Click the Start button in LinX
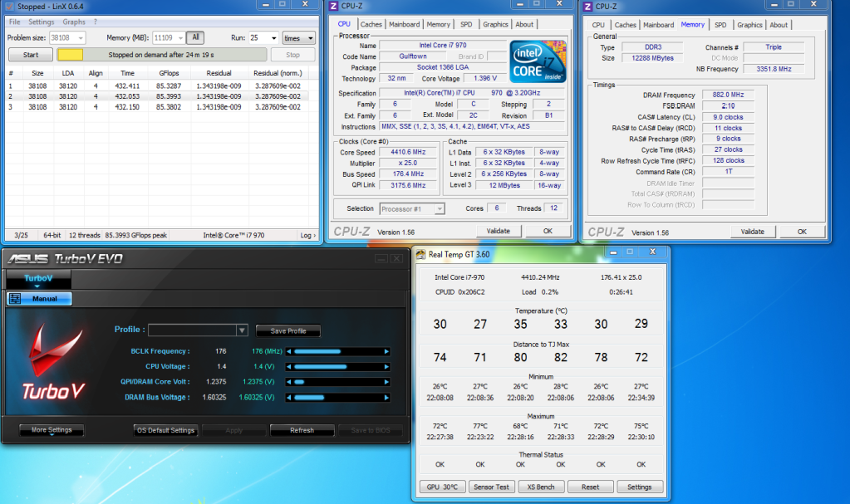 click(x=31, y=55)
